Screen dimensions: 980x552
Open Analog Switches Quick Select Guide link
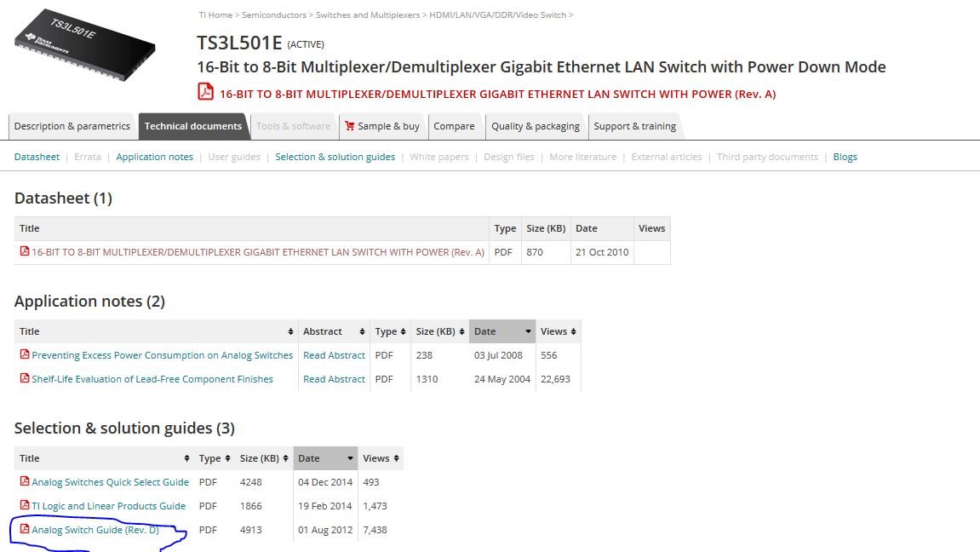[110, 482]
